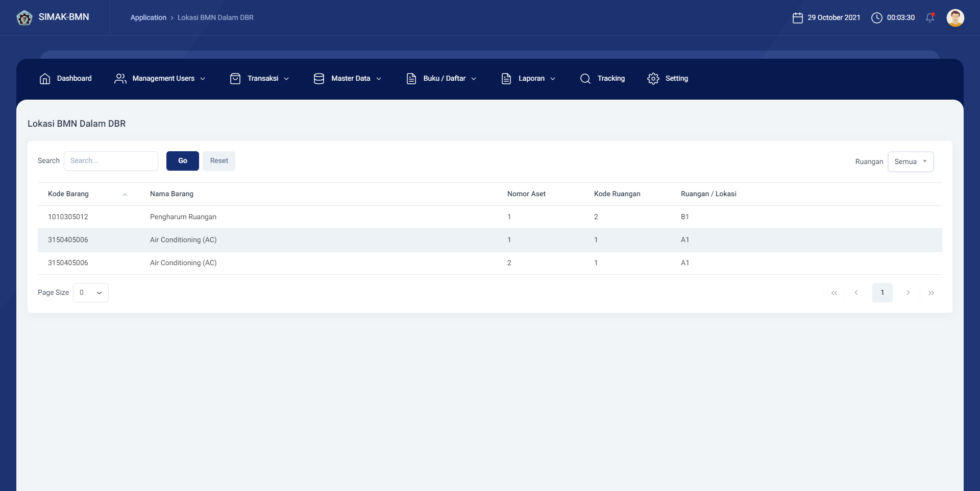
Task: Click the Reset button
Action: tap(219, 161)
